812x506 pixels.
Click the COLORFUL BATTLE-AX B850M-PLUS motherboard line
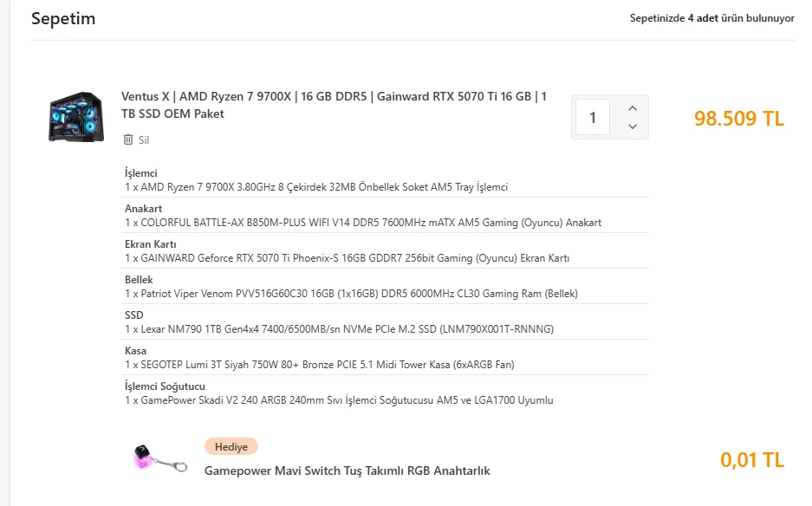point(363,223)
